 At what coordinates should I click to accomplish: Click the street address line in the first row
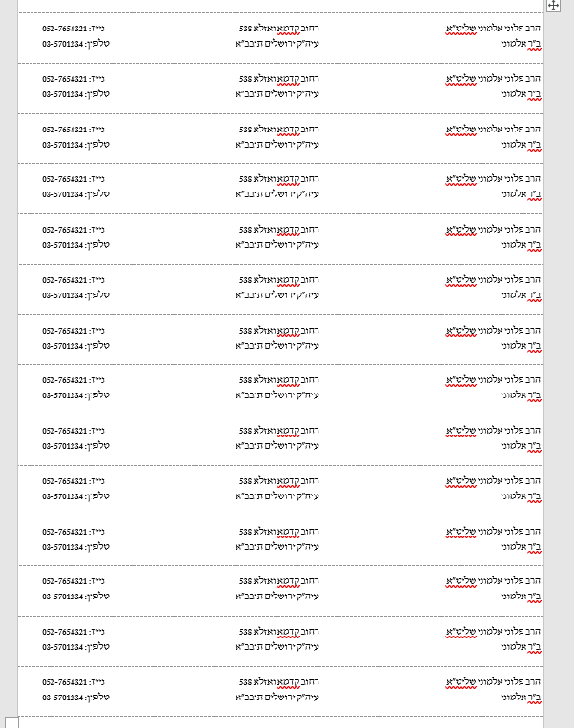click(278, 29)
